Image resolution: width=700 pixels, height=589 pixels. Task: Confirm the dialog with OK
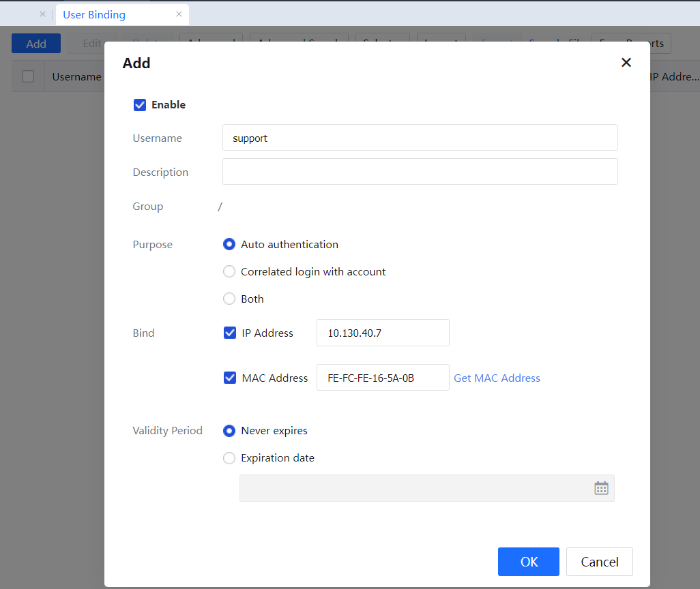528,562
